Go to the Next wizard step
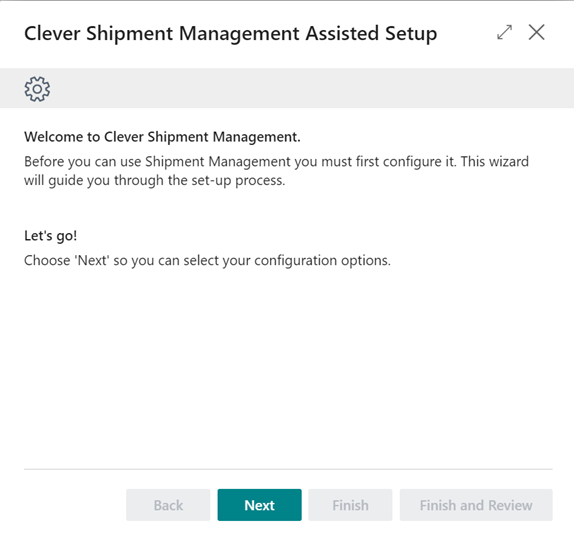Screen dimensions: 574x543 pyautogui.click(x=260, y=505)
